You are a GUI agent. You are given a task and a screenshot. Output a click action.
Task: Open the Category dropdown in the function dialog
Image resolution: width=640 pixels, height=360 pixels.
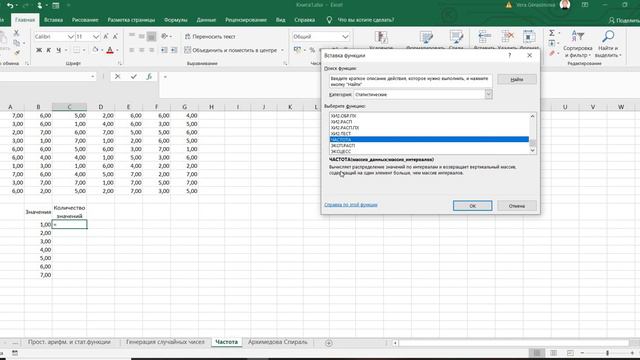tap(488, 94)
